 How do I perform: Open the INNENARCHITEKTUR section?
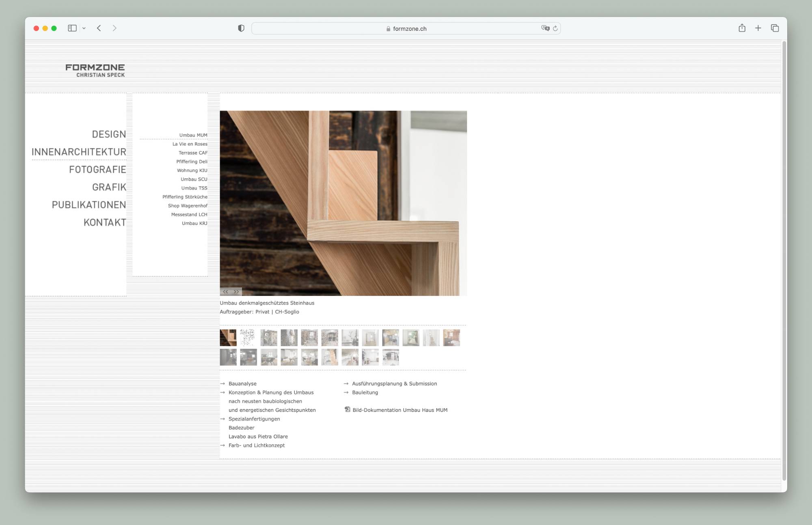click(x=79, y=152)
